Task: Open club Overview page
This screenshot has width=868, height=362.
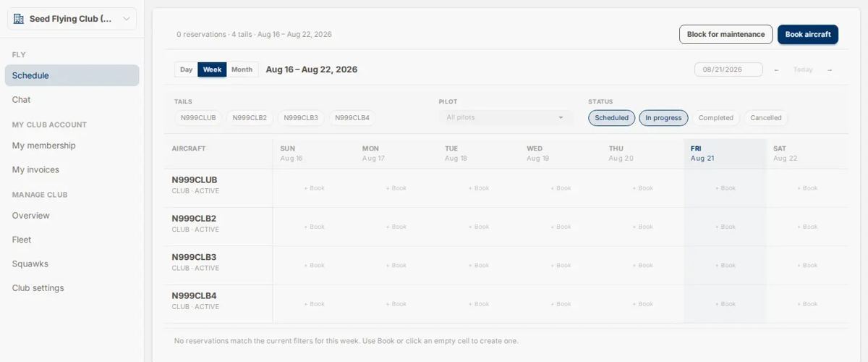Action: tap(72, 216)
